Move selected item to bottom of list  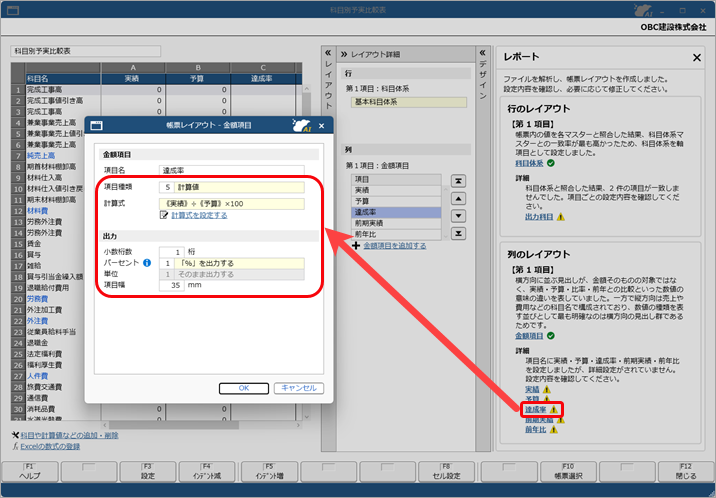pos(458,233)
